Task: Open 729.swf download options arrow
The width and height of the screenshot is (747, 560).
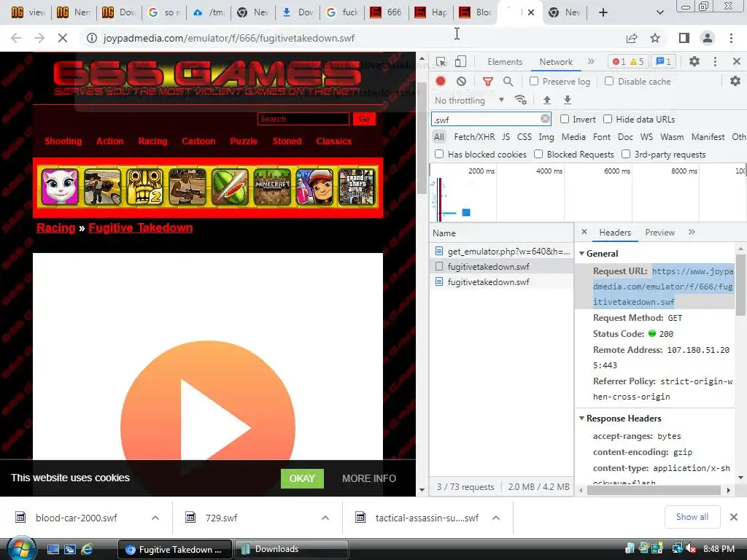Action: click(x=325, y=518)
